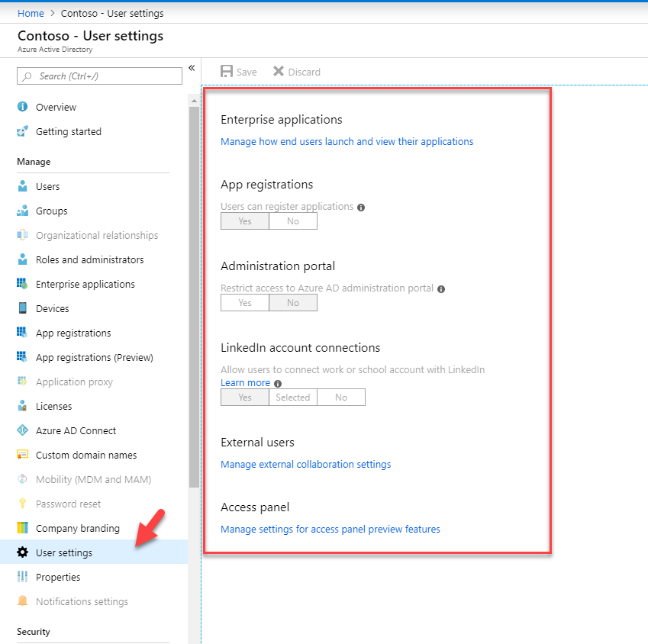Click the Licenses sidebar icon
Screen dimensions: 648x644
(22, 406)
